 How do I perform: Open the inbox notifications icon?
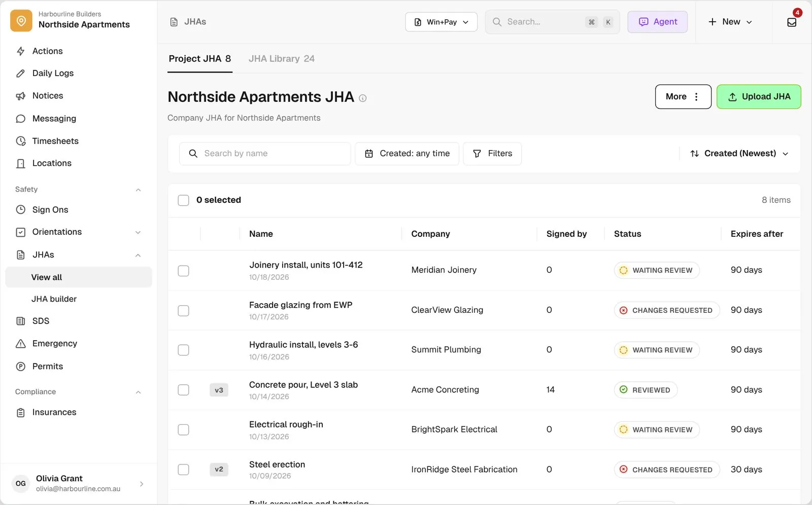(792, 22)
